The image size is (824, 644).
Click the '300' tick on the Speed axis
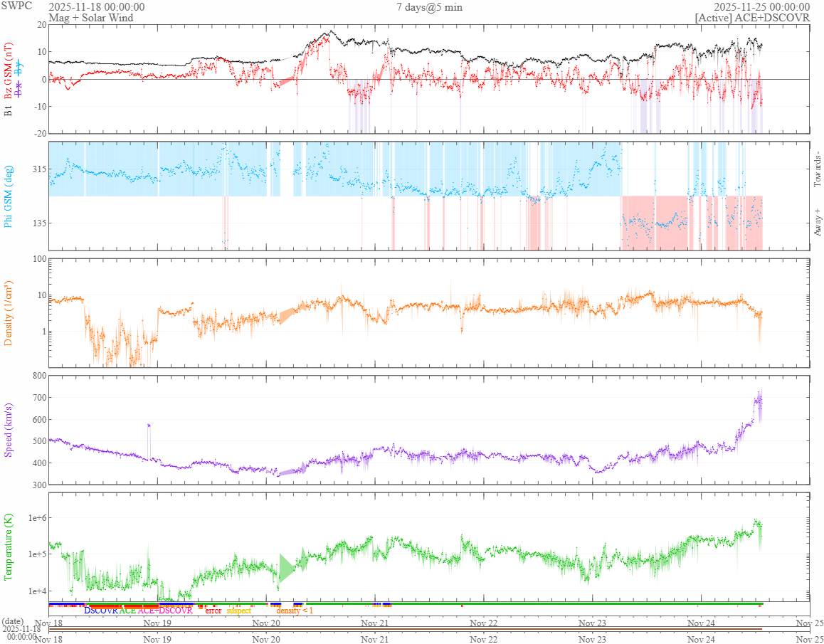39,485
